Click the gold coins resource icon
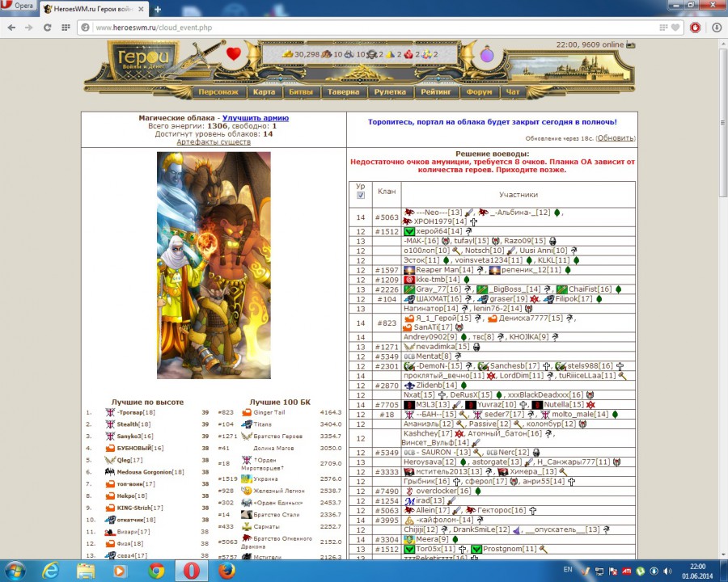The width and height of the screenshot is (728, 582). tap(288, 54)
